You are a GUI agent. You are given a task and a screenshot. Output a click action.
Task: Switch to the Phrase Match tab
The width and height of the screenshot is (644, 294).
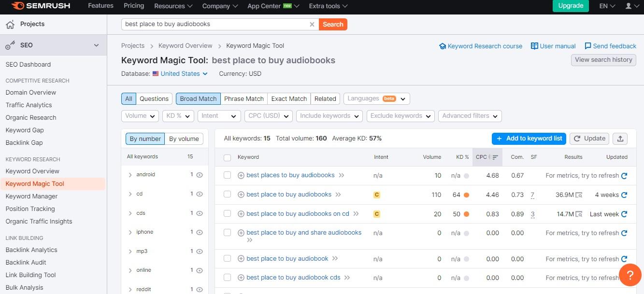(244, 98)
